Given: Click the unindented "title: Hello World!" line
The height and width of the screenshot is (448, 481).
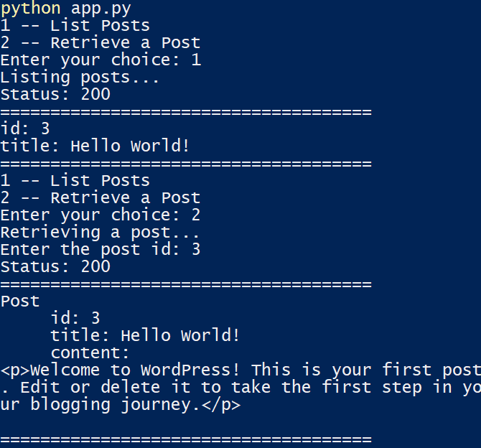Looking at the screenshot, I should pos(95,146).
